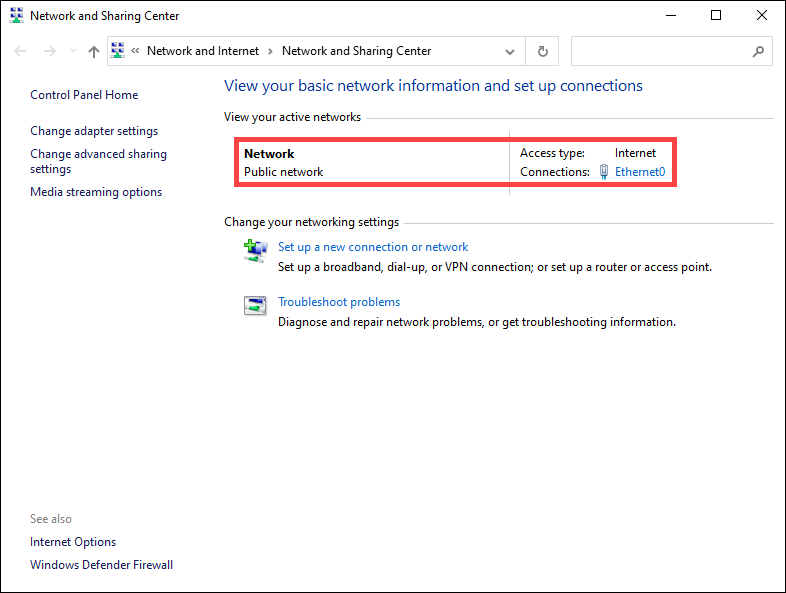Click the Network and Sharing Center title icon
Screen dimensions: 786x593
15,16
